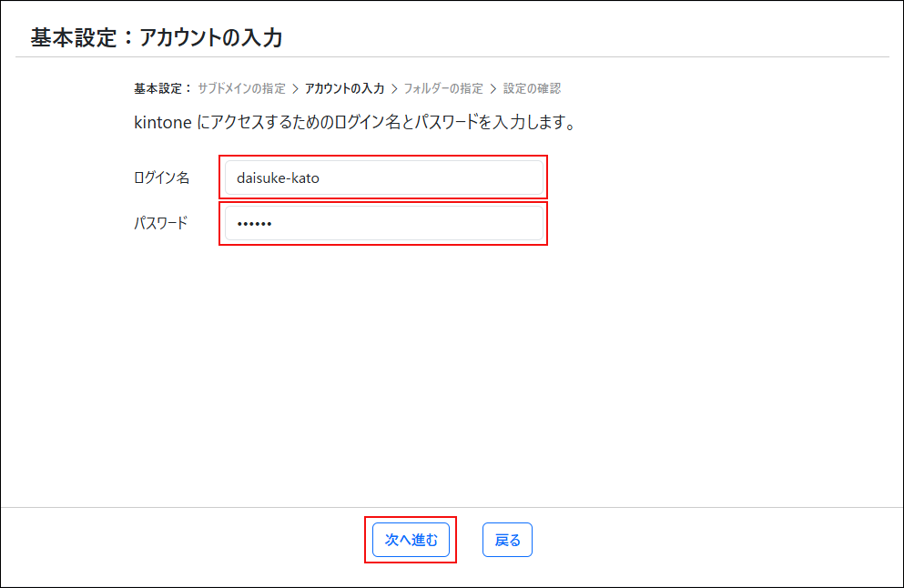
Task: Click the 基本設定 label before the breadcrumb
Action: pyautogui.click(x=153, y=87)
